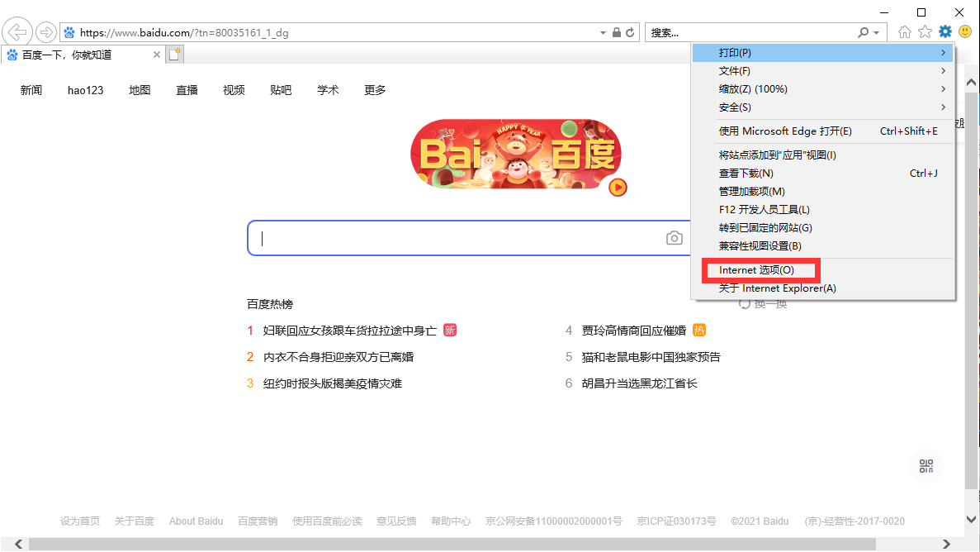This screenshot has height=552, width=980.
Task: Open Favorites with the star icon
Action: click(925, 32)
